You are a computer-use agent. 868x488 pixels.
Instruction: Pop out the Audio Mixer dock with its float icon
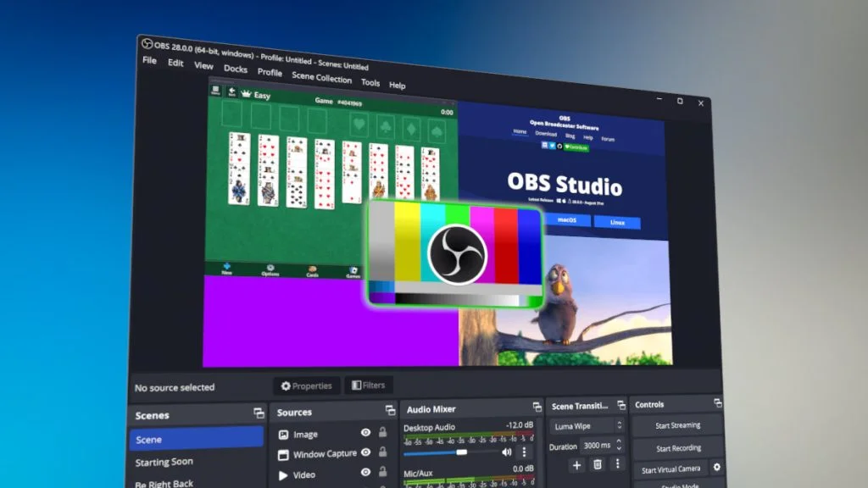coord(537,407)
